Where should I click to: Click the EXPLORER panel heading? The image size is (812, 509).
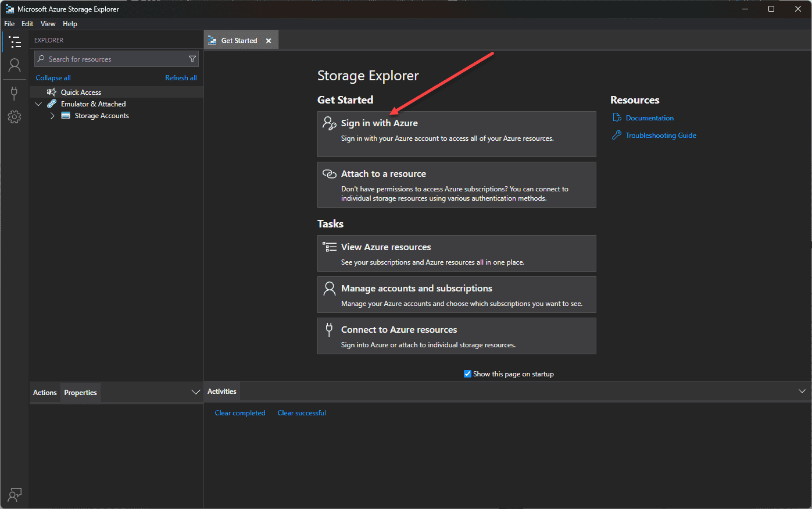pyautogui.click(x=49, y=40)
